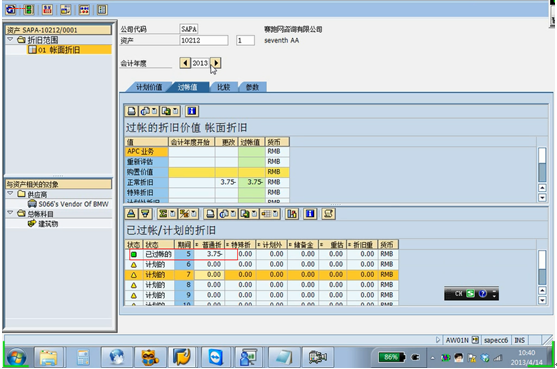557x369 pixels.
Task: Click the 3.75- value in period 5 row
Action: 215,254
